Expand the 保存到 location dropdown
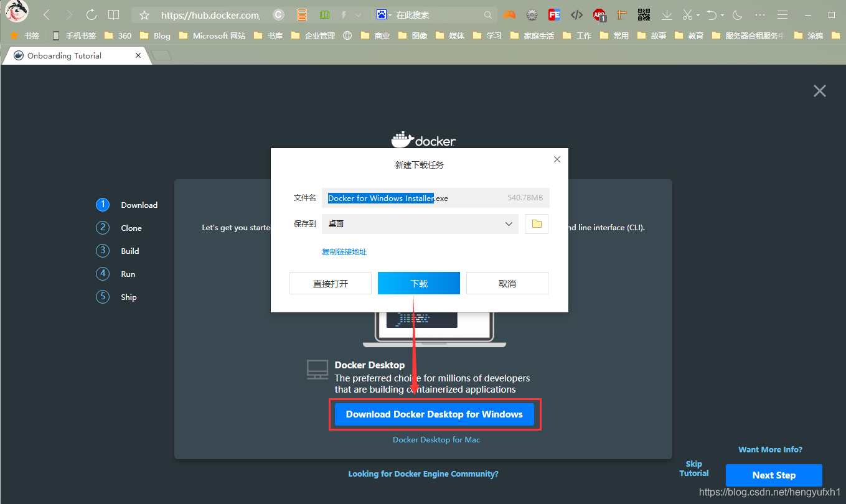This screenshot has width=846, height=504. (x=420, y=224)
